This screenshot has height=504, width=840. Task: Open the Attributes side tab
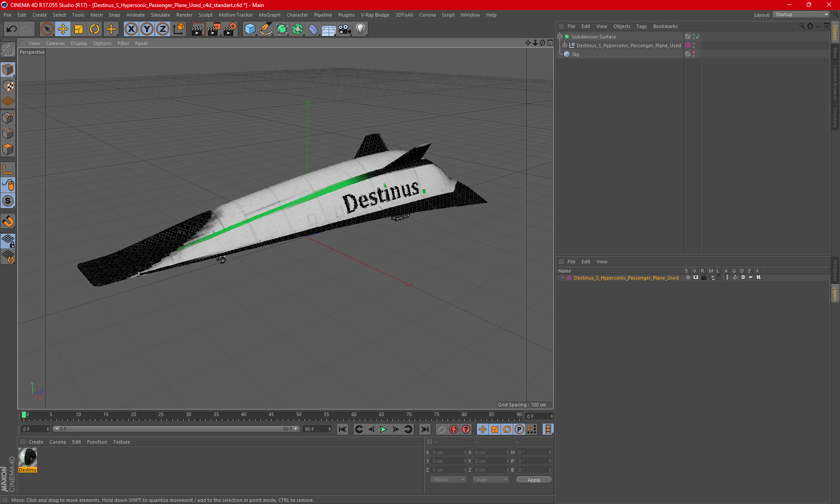(x=835, y=270)
